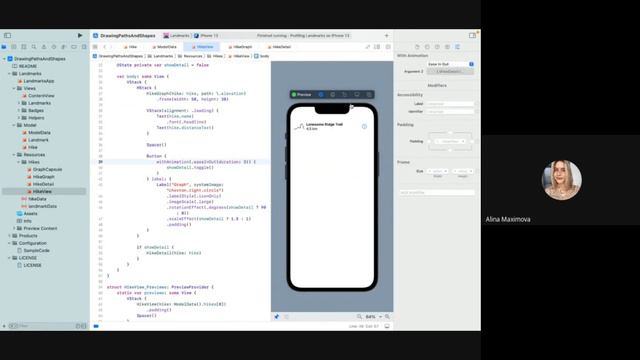Expand the Helpers folder
This screenshot has width=640, height=360.
tap(19, 118)
